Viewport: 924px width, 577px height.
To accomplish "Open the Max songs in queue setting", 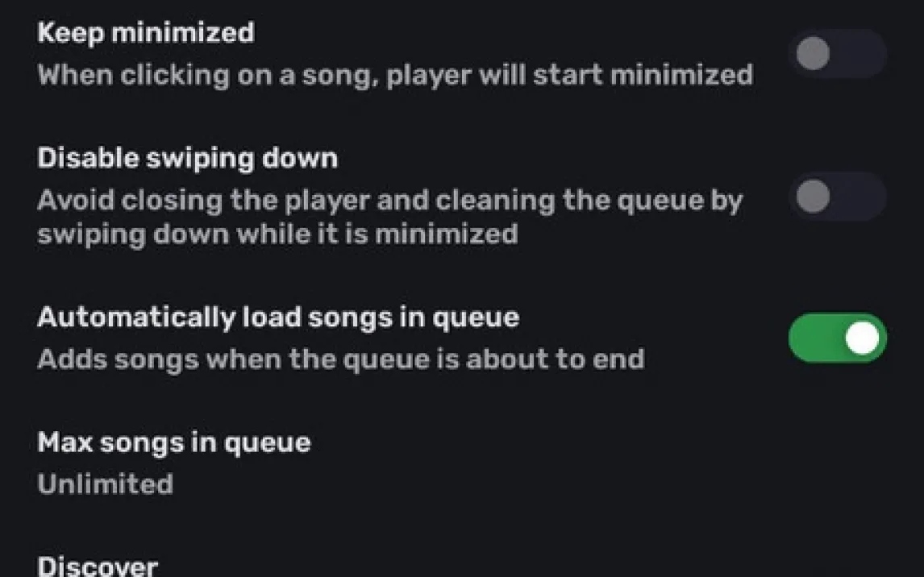I will pyautogui.click(x=174, y=442).
